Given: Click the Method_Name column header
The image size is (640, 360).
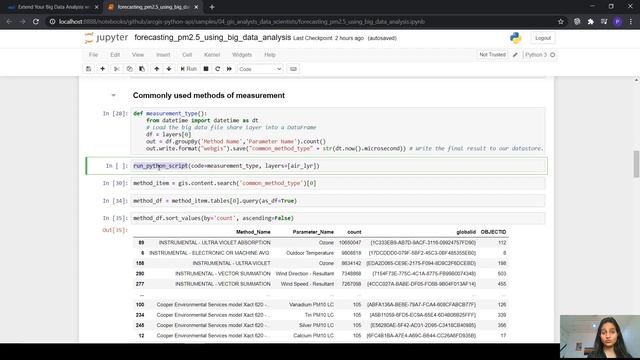Looking at the screenshot, I should [253, 232].
